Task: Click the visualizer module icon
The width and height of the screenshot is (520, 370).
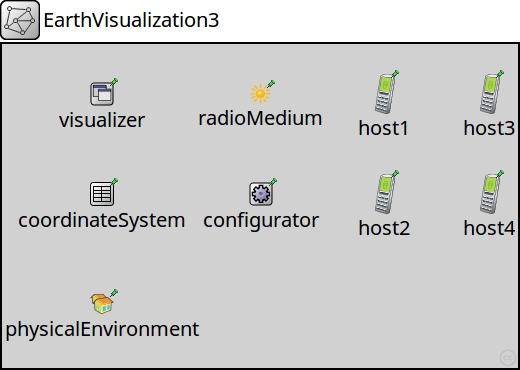Action: coord(102,94)
